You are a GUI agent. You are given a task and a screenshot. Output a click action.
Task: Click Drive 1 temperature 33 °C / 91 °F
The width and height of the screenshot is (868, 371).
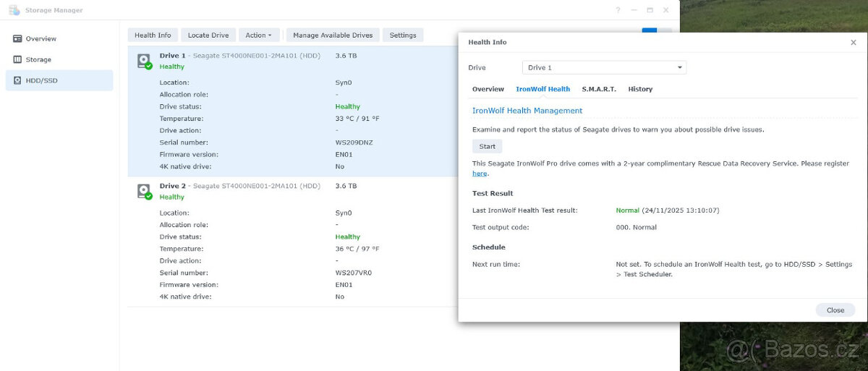point(357,119)
